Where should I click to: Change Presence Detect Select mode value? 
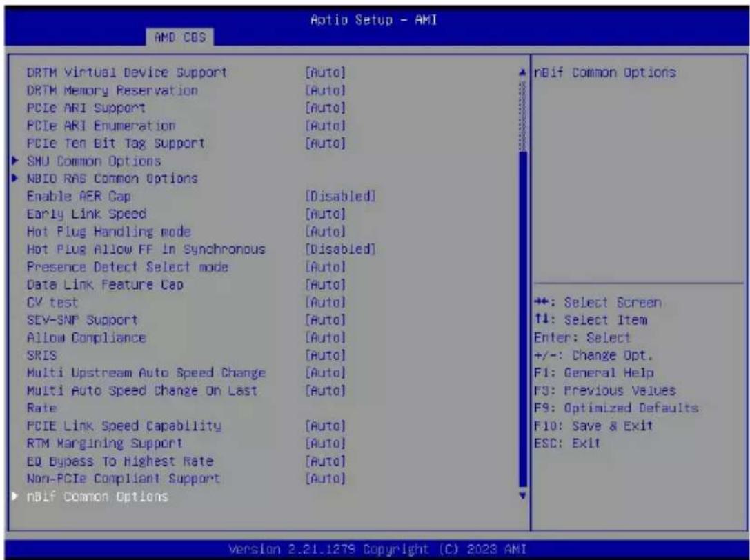(325, 267)
